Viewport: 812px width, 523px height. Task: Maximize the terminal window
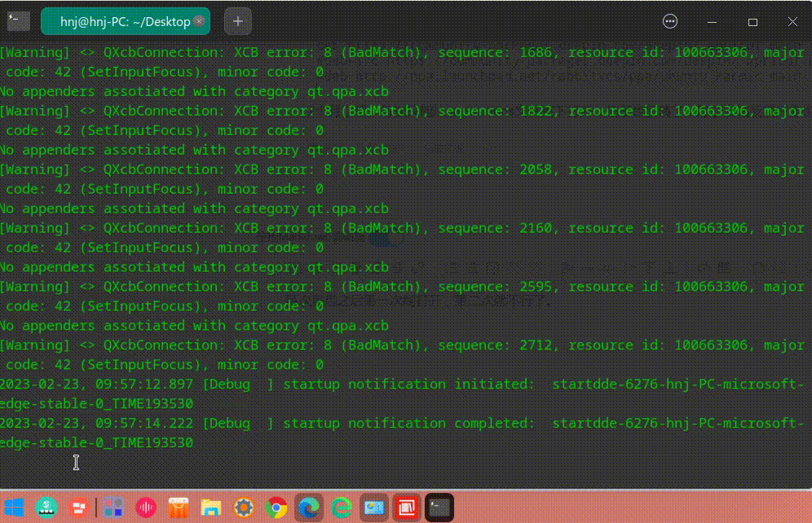pos(752,22)
